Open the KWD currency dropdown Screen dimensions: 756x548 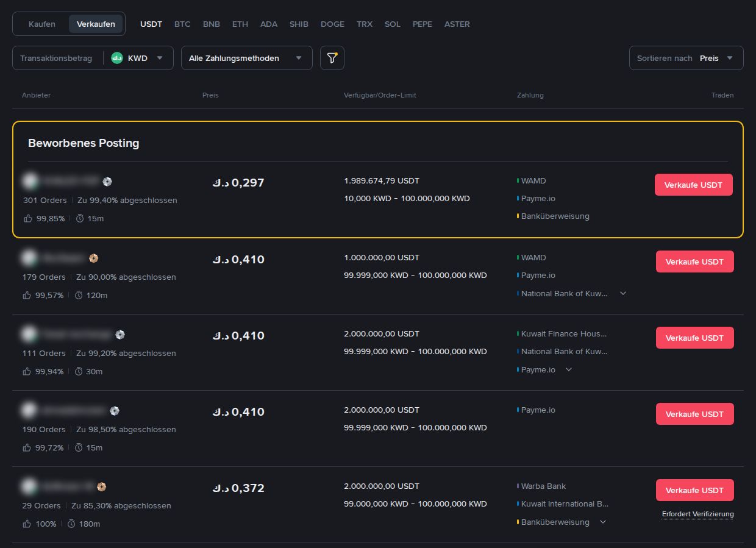[x=138, y=58]
